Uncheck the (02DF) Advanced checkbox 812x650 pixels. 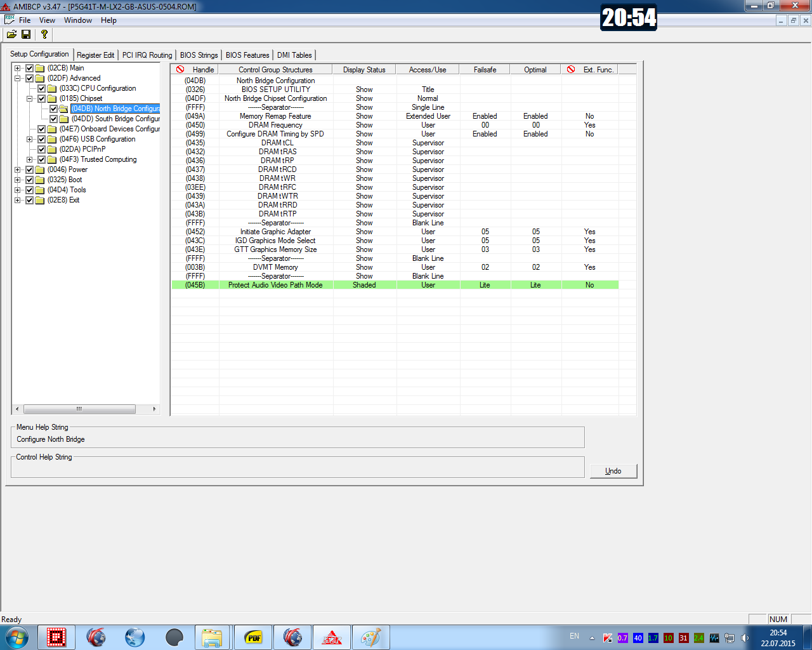click(29, 78)
